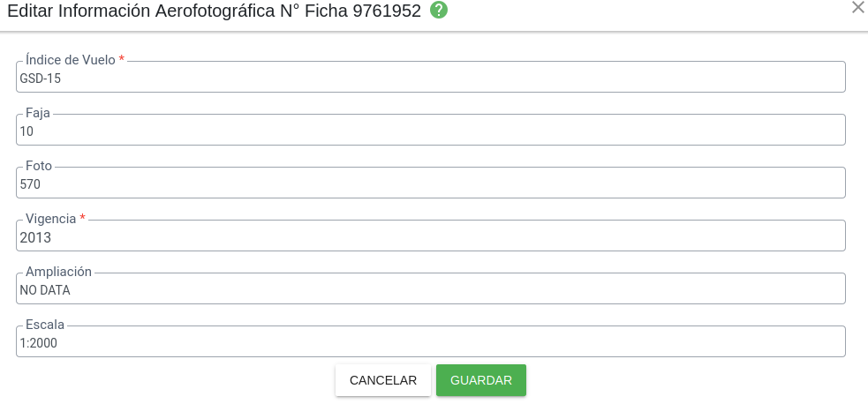Click the red asterisk beside Índice de Vuelo
Viewport: 868px width, 404px height.
122,60
